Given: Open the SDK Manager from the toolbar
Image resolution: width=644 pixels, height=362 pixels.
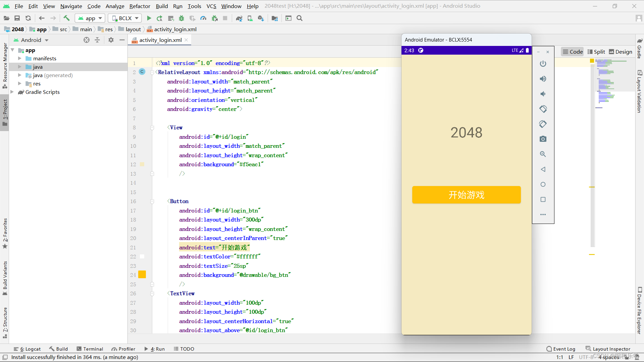Looking at the screenshot, I should click(261, 18).
